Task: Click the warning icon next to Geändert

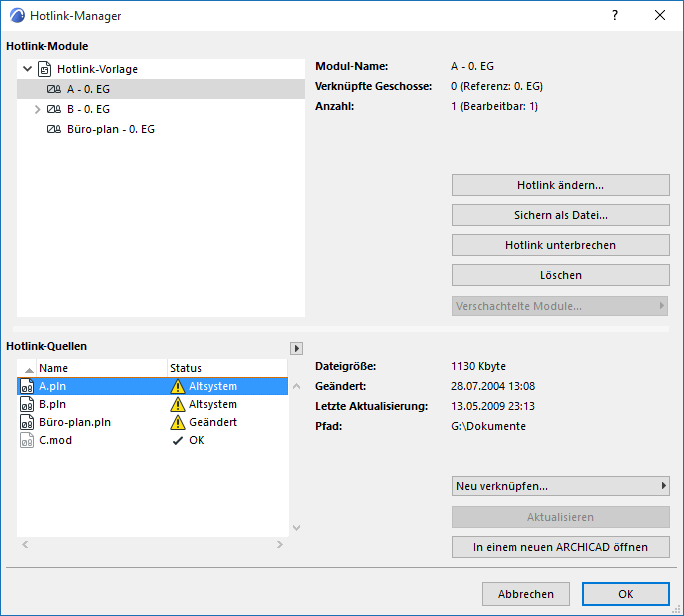Action: tap(178, 422)
